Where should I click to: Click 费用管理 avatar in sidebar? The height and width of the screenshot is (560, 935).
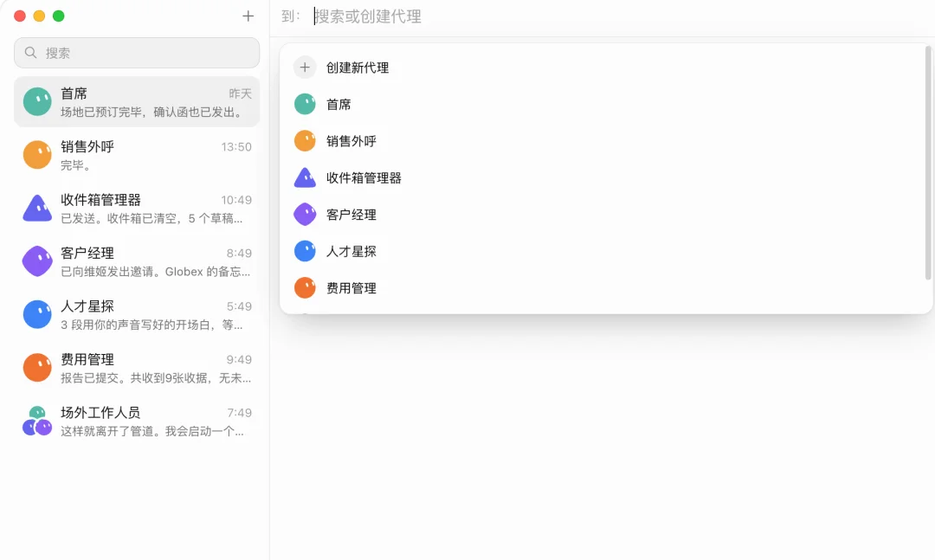pyautogui.click(x=37, y=367)
